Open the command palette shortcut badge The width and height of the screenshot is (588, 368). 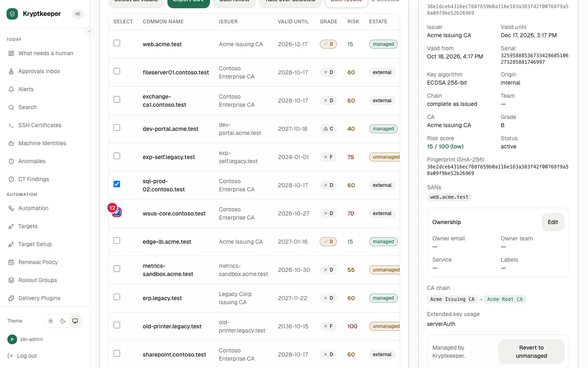click(x=77, y=14)
